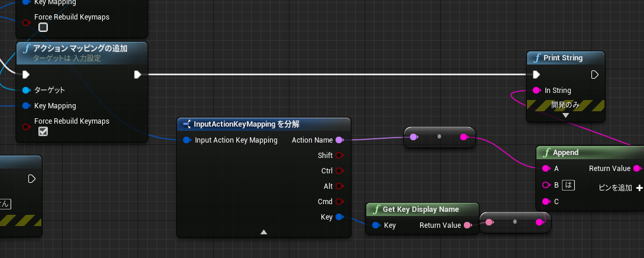Select the InputActionKeyMapping を分解 node title
Screen dimensions: 644x258
tap(246, 124)
